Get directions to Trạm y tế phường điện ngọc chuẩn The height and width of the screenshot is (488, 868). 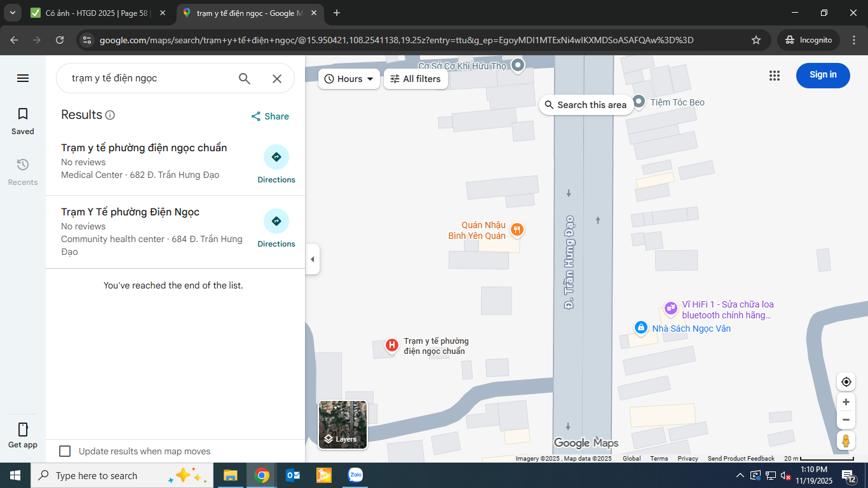point(276,163)
